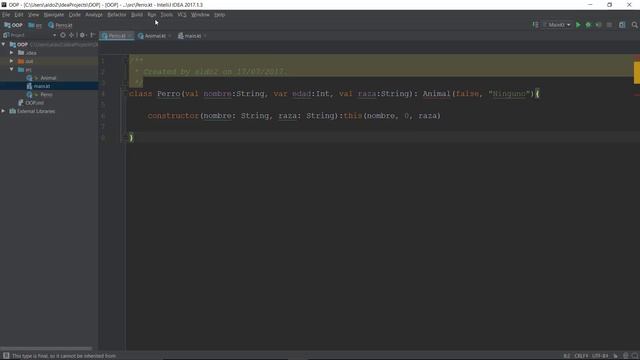The height and width of the screenshot is (360, 640).
Task: Click the green Run button
Action: click(578, 25)
